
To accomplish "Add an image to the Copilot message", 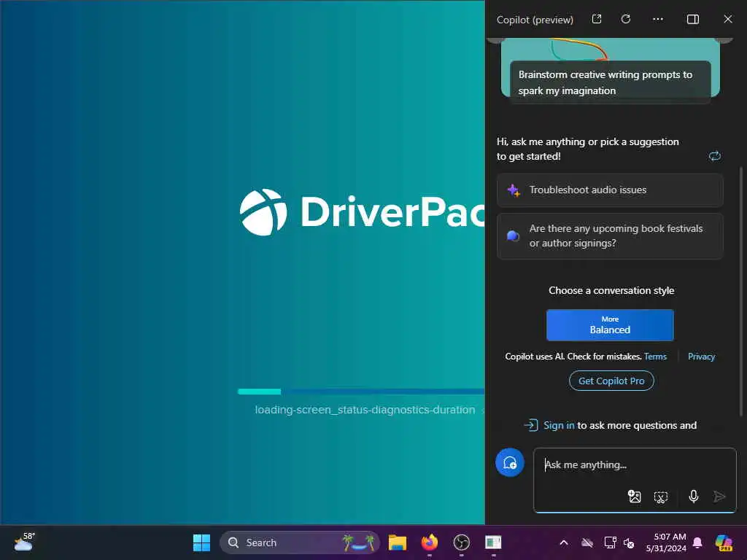I will coord(634,497).
